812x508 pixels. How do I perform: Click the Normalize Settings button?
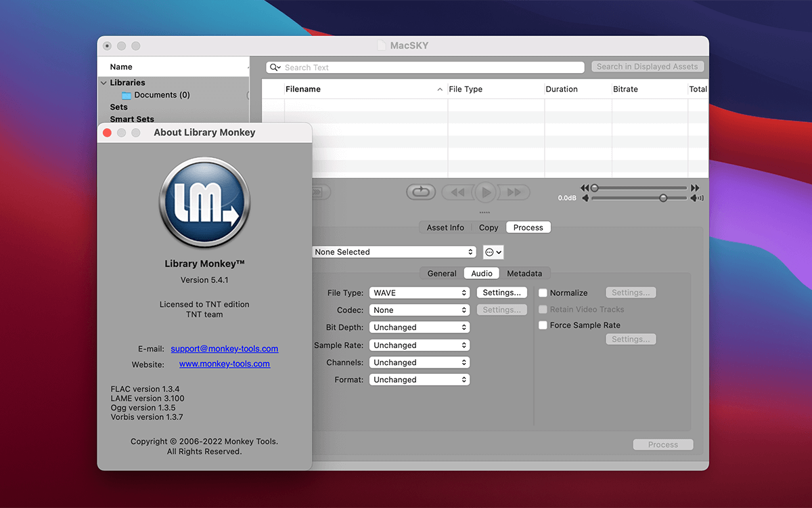(x=631, y=293)
